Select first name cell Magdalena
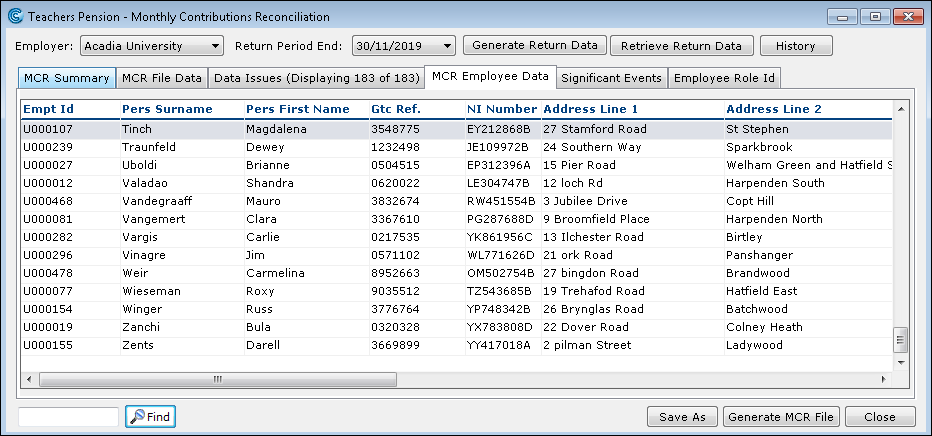 [307, 129]
